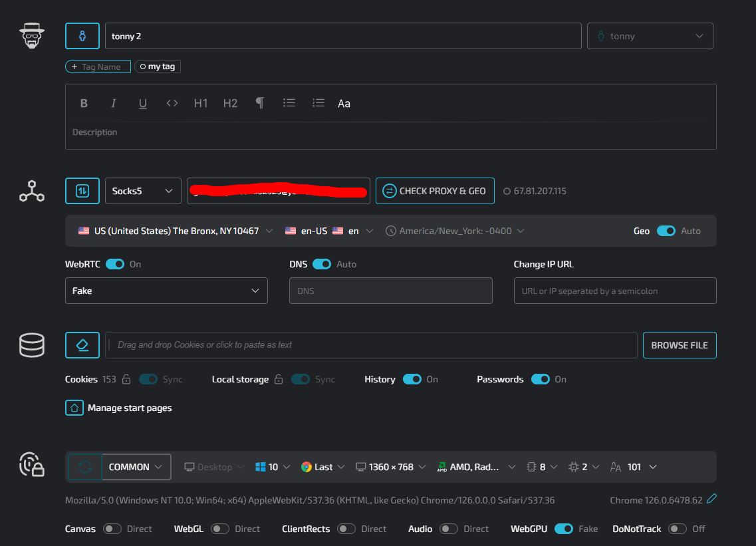Viewport: 756px width, 546px height.
Task: Open the 1360 × 768 resolution dropdown
Action: click(x=391, y=467)
